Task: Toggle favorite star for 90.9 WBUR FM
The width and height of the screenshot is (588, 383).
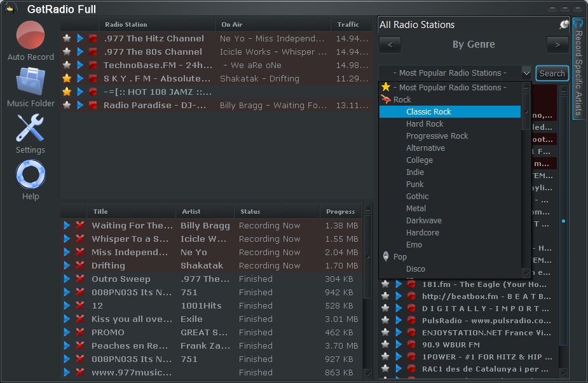Action: (x=385, y=345)
